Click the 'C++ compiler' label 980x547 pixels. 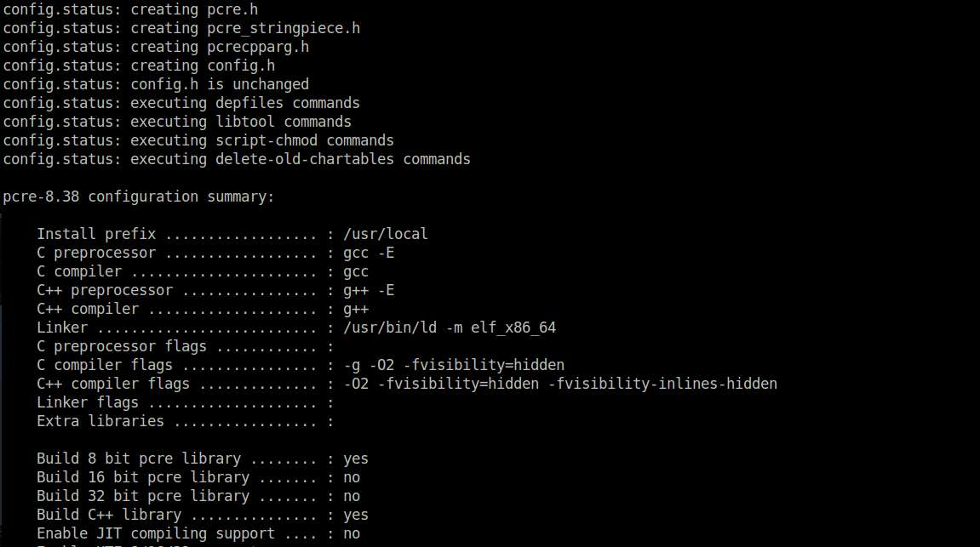pos(88,309)
